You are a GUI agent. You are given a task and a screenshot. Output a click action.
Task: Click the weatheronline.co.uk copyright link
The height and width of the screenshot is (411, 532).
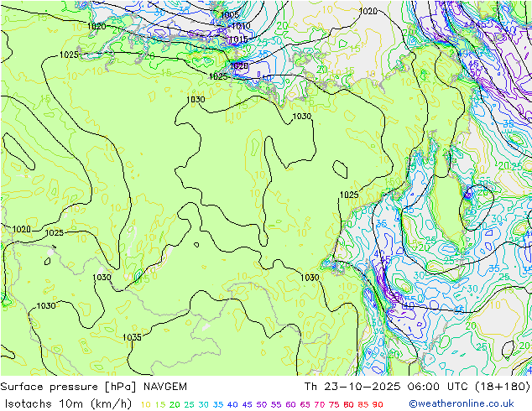click(x=462, y=404)
